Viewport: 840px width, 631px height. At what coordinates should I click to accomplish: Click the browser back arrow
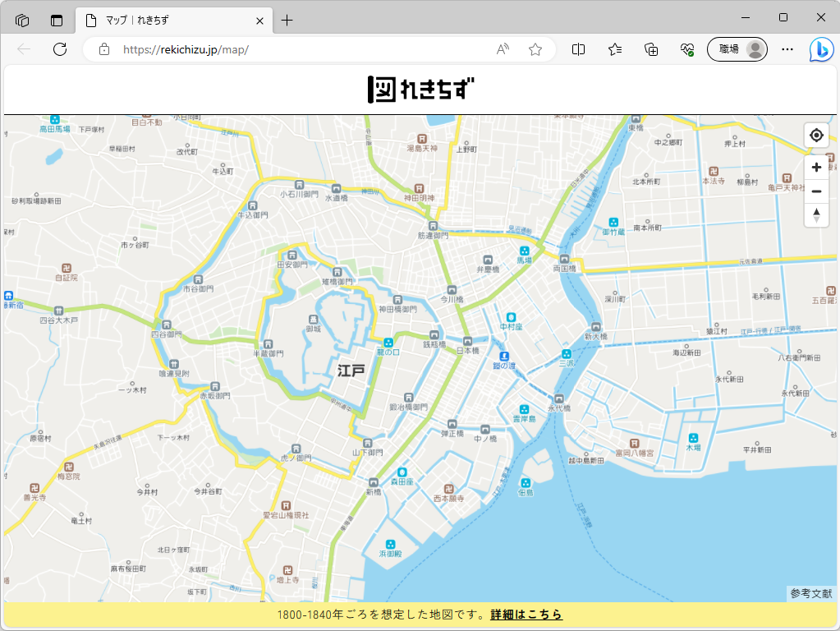click(22, 49)
